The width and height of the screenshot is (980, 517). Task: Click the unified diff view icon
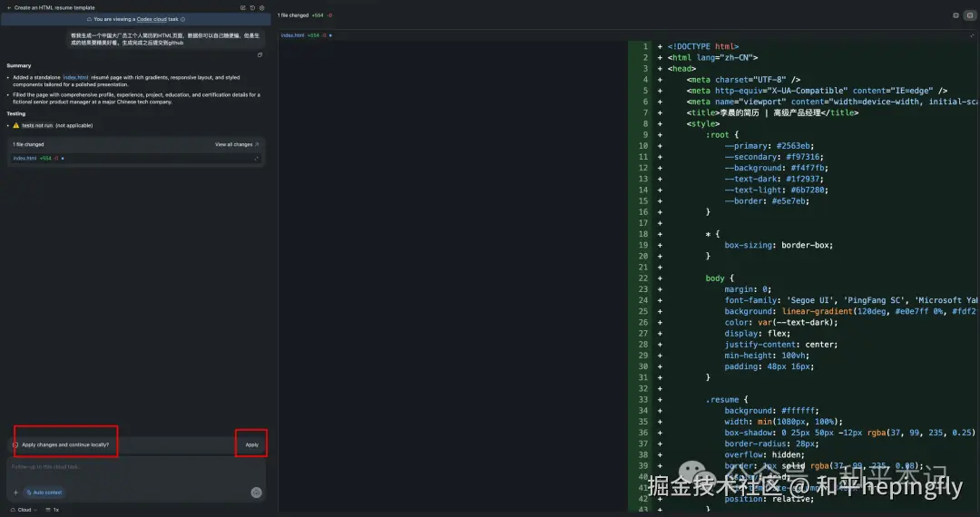pyautogui.click(x=955, y=15)
